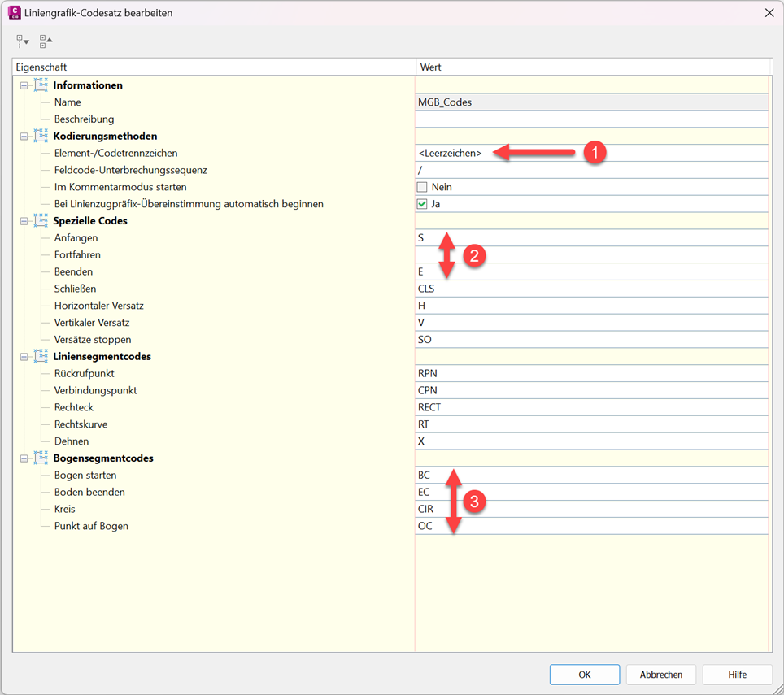Click the collapse all categories toolbar icon
This screenshot has width=784, height=695.
46,41
